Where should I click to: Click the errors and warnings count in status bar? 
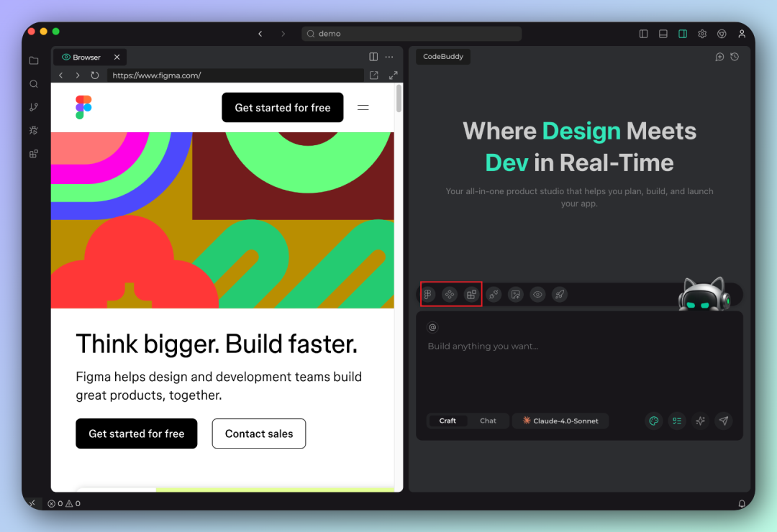pos(64,503)
